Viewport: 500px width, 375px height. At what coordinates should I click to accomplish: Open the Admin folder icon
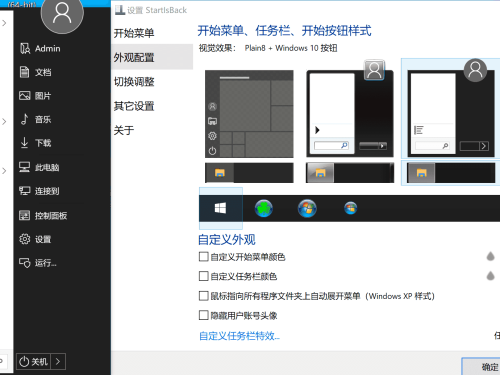pos(25,48)
